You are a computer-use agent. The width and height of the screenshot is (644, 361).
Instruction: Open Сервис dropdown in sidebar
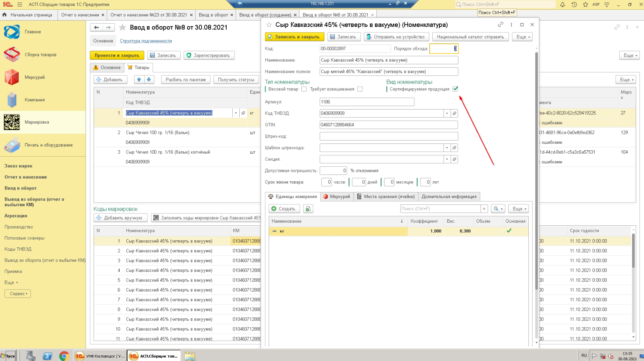tap(18, 294)
